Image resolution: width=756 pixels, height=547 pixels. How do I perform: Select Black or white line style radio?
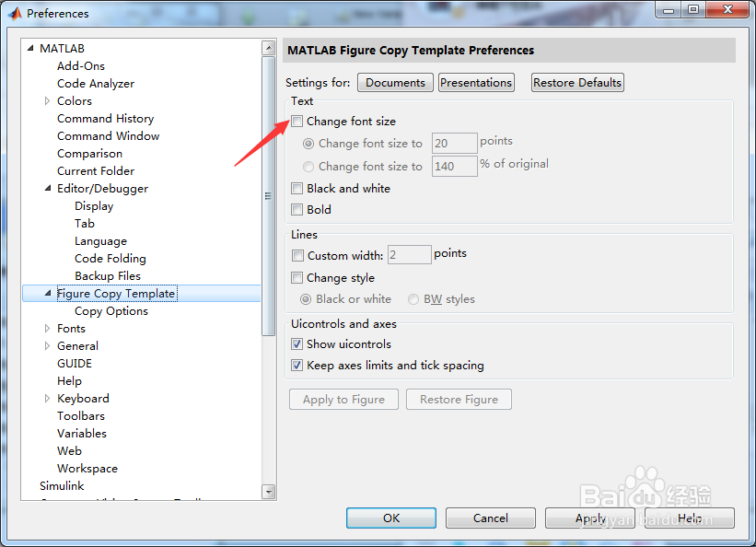306,299
